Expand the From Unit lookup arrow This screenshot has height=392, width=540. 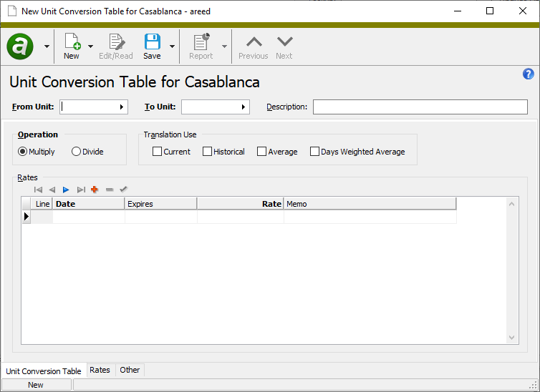(x=122, y=107)
